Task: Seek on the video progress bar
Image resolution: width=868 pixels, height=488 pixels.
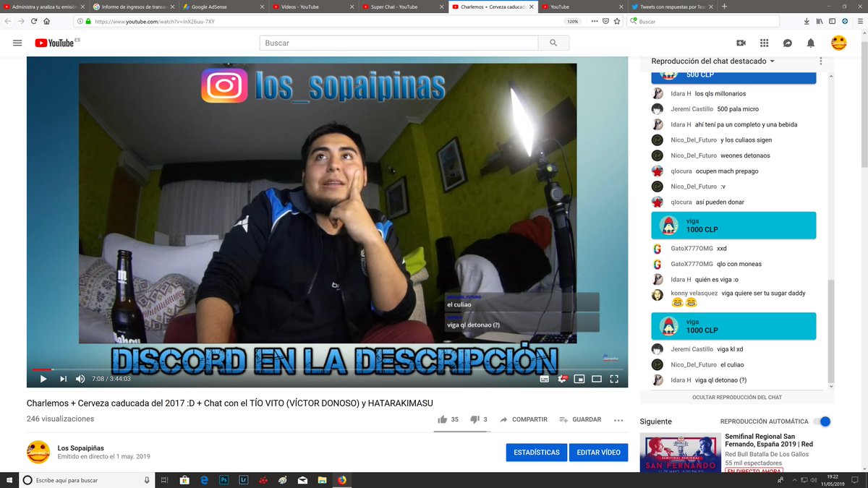Action: [x=327, y=369]
